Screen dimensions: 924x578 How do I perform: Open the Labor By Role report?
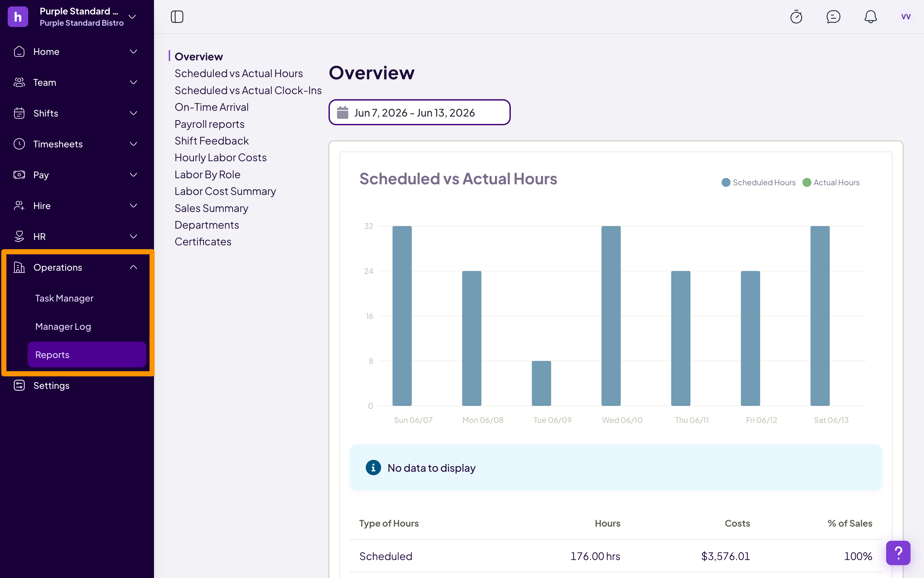pyautogui.click(x=207, y=174)
